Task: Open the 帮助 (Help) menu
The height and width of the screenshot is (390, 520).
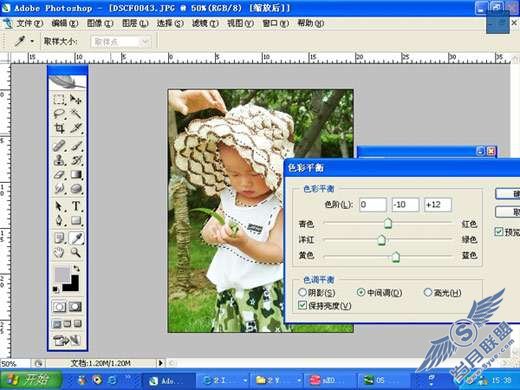Action: pos(310,23)
